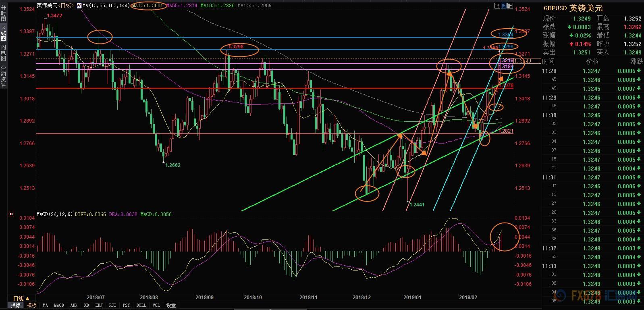Click the blue highlighted chart layout icon
This screenshot has width=644, height=310.
(504, 6)
